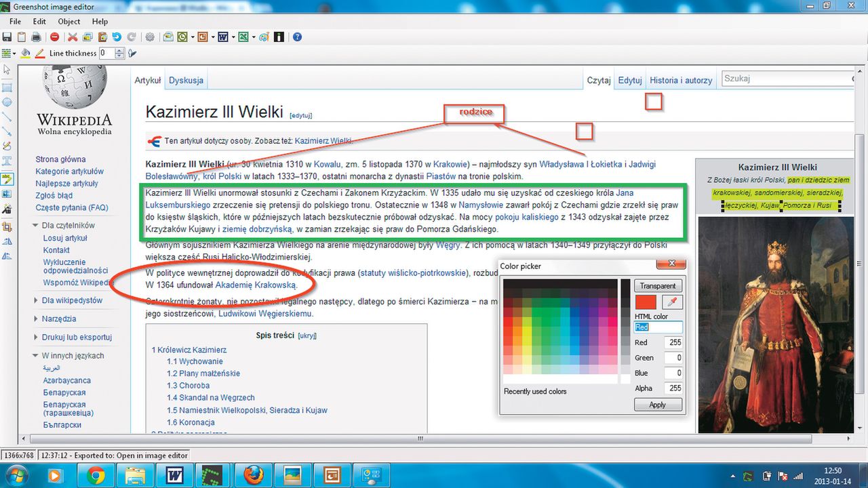Viewport: 868px width, 488px height.
Task: Select the freehand drawing tool
Action: [x=7, y=145]
